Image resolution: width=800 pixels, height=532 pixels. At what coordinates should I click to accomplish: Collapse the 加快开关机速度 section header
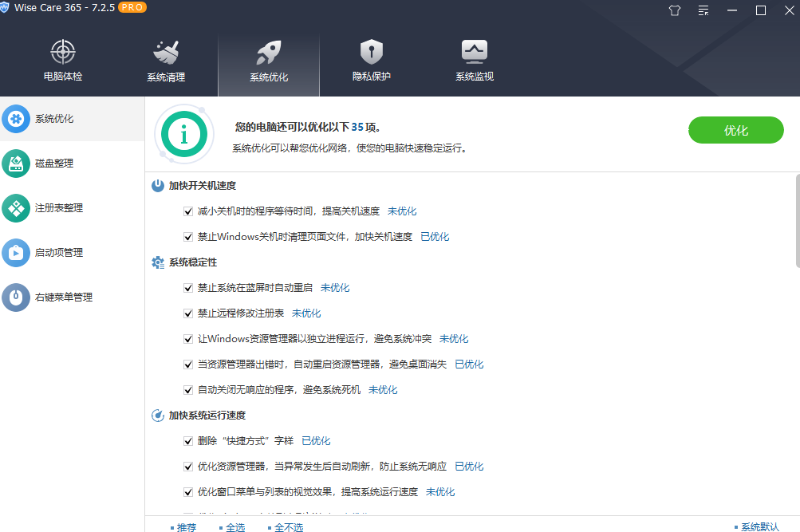click(x=202, y=186)
